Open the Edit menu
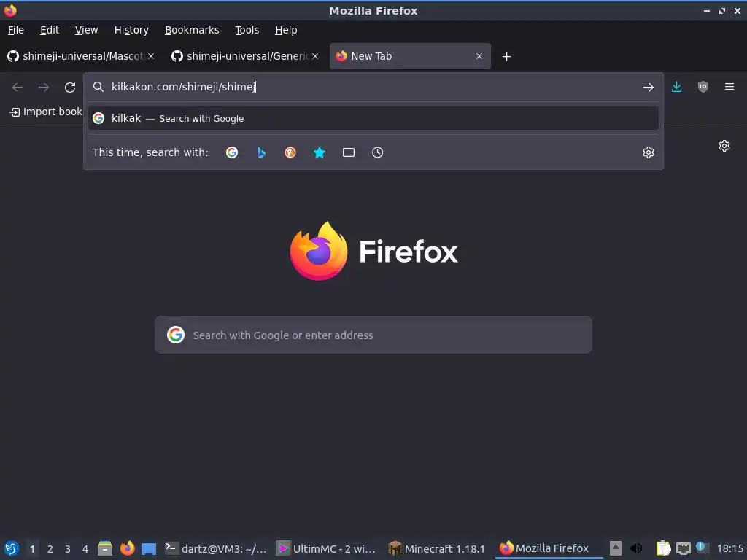Image resolution: width=747 pixels, height=560 pixels. click(50, 30)
